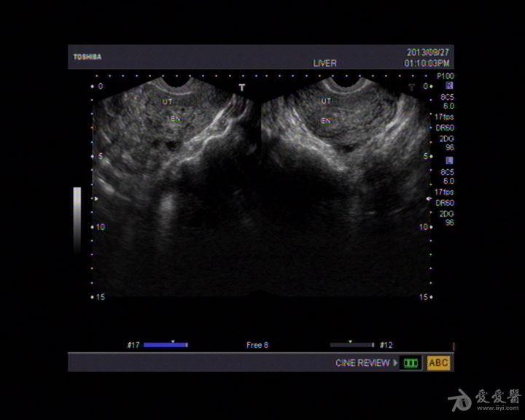The width and height of the screenshot is (525, 420).
Task: Click the grayscale bar on the left
Action: pos(77,219)
